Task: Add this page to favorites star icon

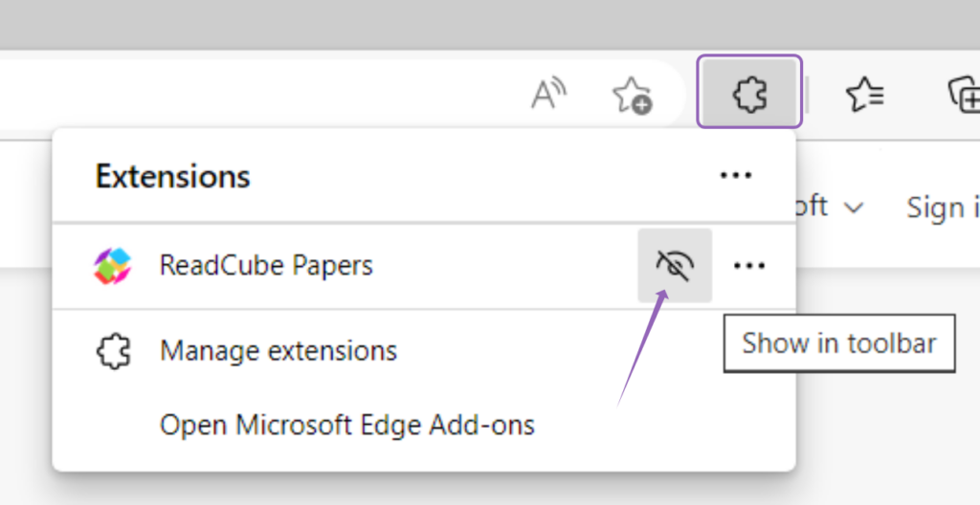Action: tap(631, 95)
